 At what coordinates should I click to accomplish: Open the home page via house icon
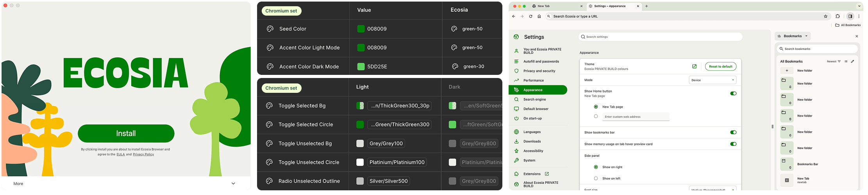pos(539,16)
